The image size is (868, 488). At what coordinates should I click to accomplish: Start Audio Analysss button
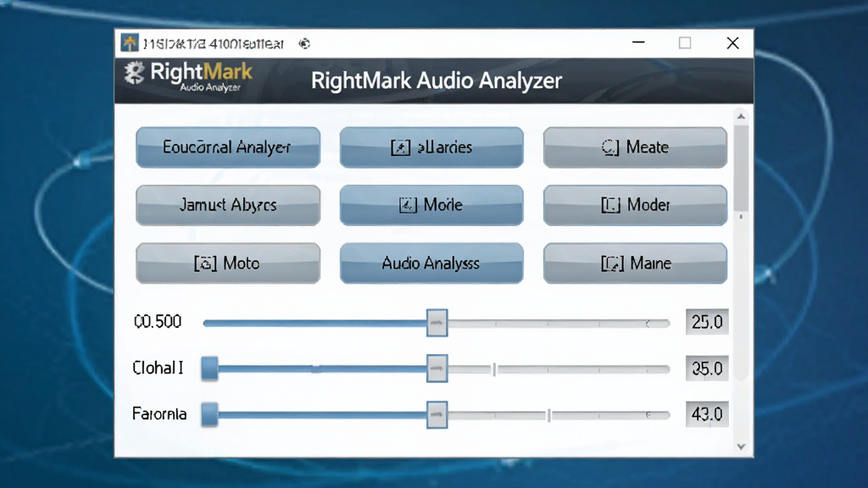[431, 263]
